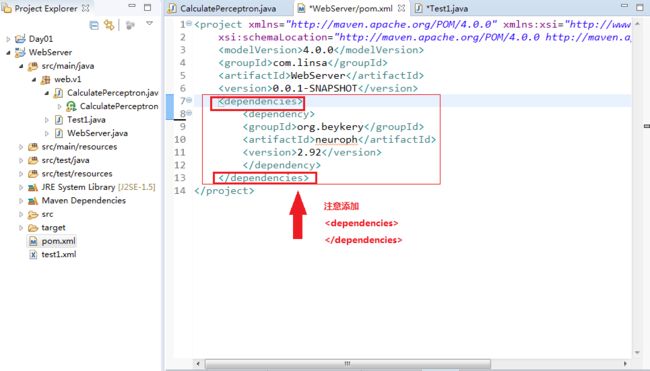Image resolution: width=650 pixels, height=371 pixels.
Task: Click modelVersion 4.0.0 text
Action: pos(318,50)
